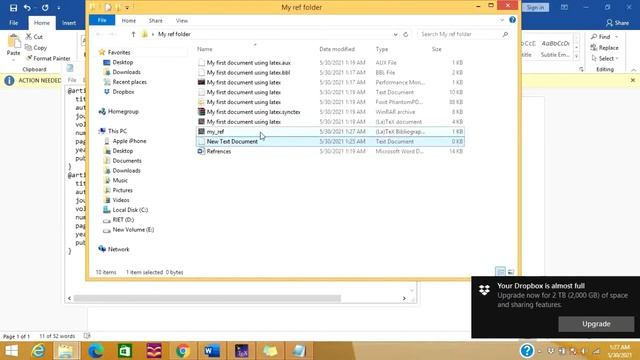The height and width of the screenshot is (360, 640).
Task: Sort by Date modified column header
Action: pyautogui.click(x=337, y=49)
